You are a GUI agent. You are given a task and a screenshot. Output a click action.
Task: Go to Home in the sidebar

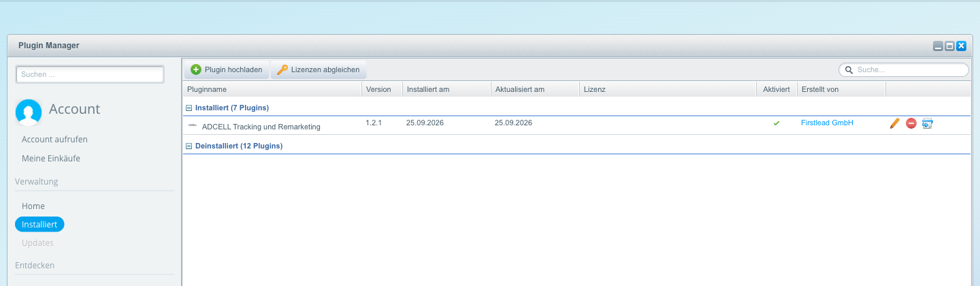pos(33,206)
